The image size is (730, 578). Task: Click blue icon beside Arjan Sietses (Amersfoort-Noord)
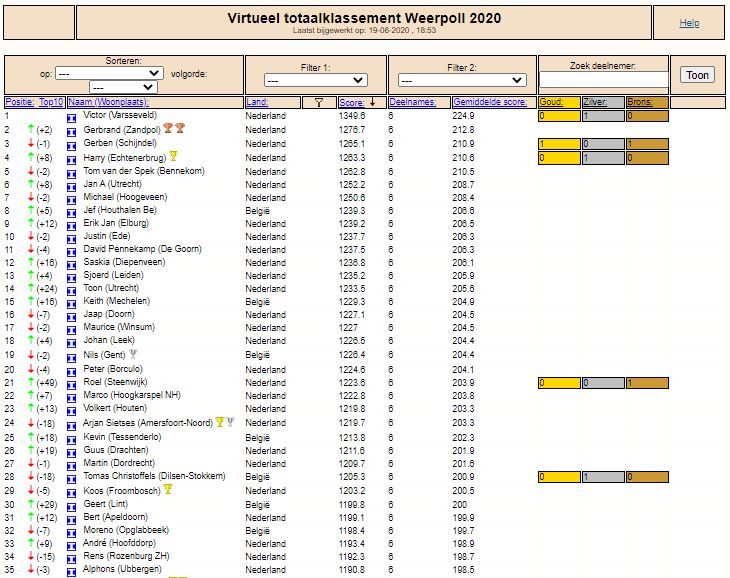pos(71,426)
